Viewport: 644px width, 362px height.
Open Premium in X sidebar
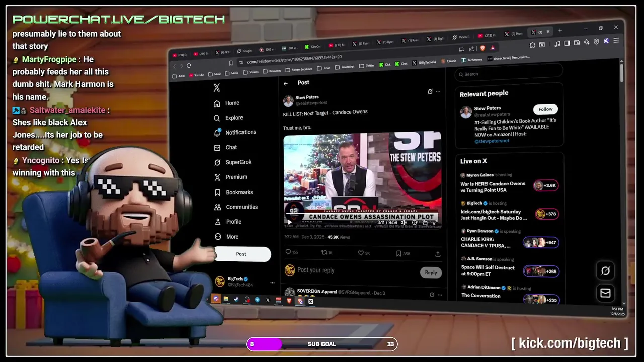(x=230, y=177)
